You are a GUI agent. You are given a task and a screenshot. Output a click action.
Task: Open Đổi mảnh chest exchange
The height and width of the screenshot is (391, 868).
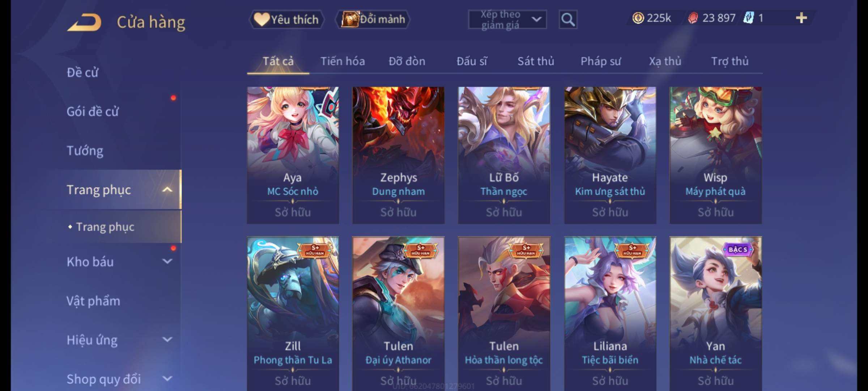[373, 20]
